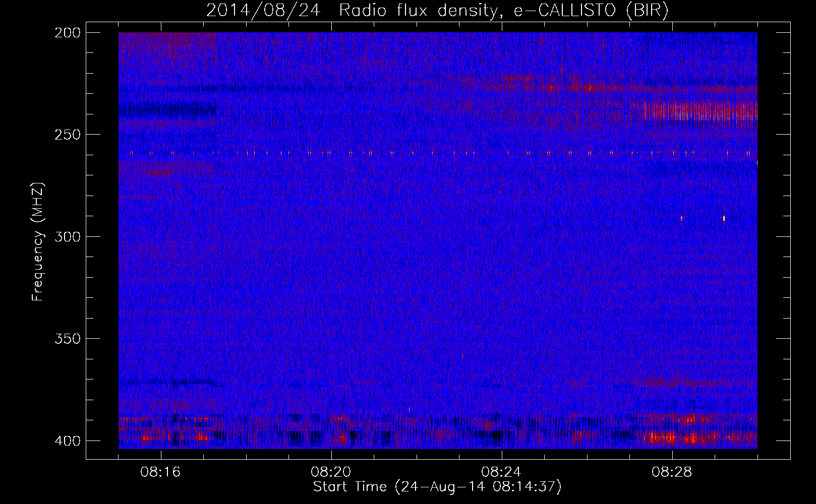Click the 08:20 time tick label
The image size is (816, 504).
(x=331, y=472)
